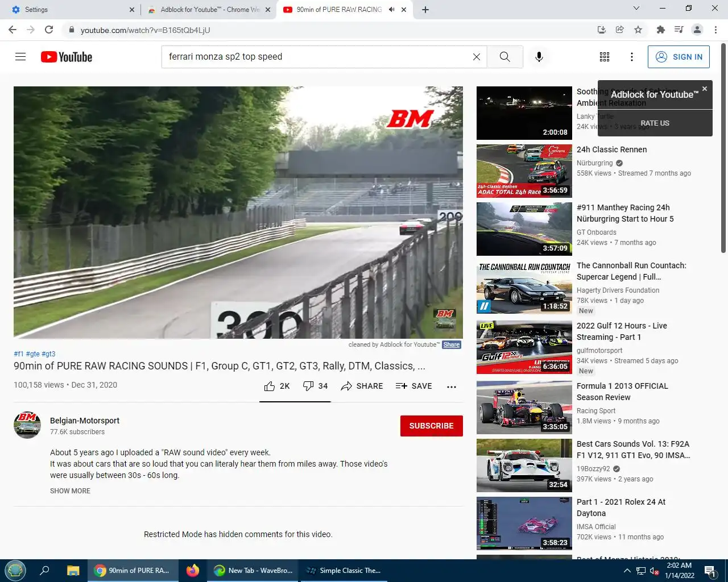The height and width of the screenshot is (582, 728).
Task: Start voice search with microphone
Action: 539,57
